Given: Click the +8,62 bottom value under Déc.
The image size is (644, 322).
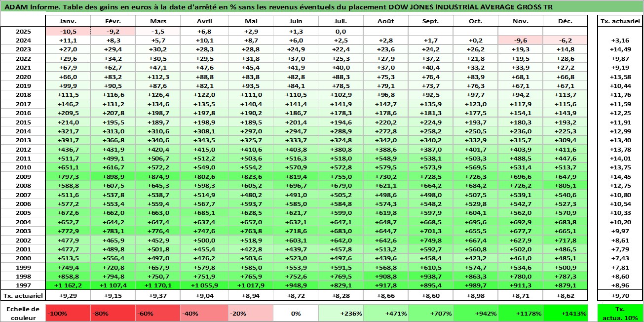Looking at the screenshot, I should click(x=566, y=295).
